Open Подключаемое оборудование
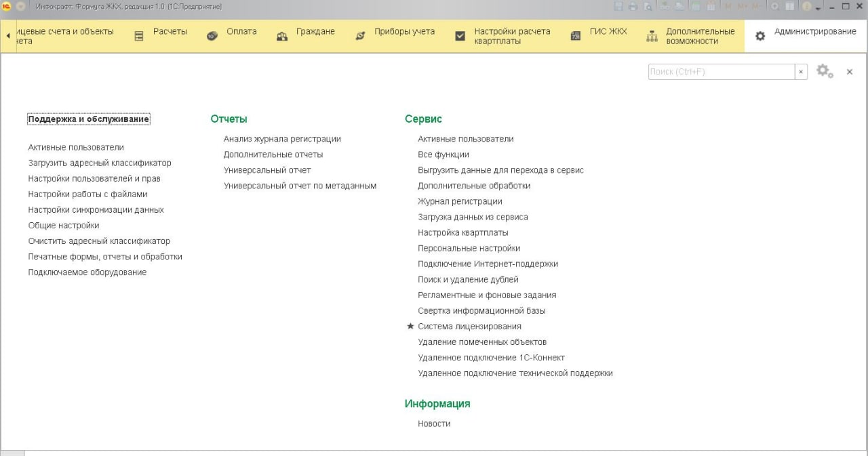The image size is (868, 456). click(x=87, y=272)
